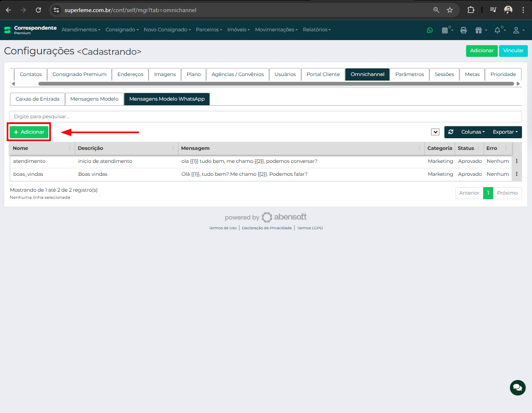Open the three-dot menu for the boas_vindas row
This screenshot has width=532, height=413.
point(517,174)
